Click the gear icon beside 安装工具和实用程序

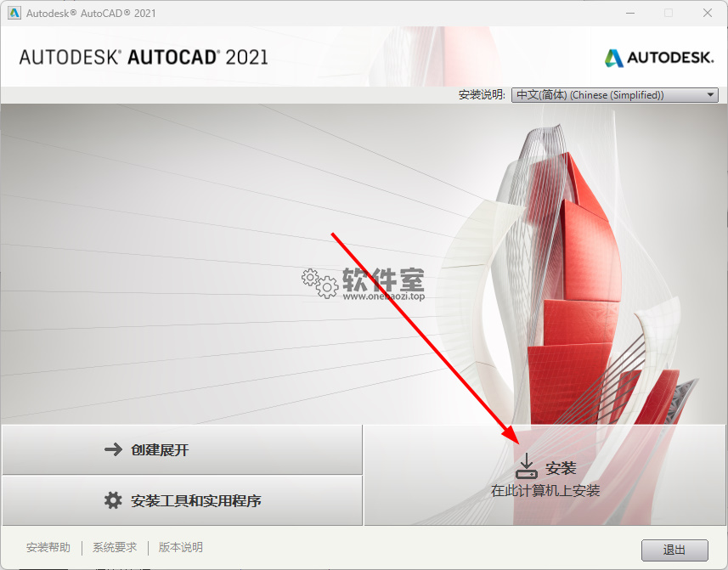(113, 500)
